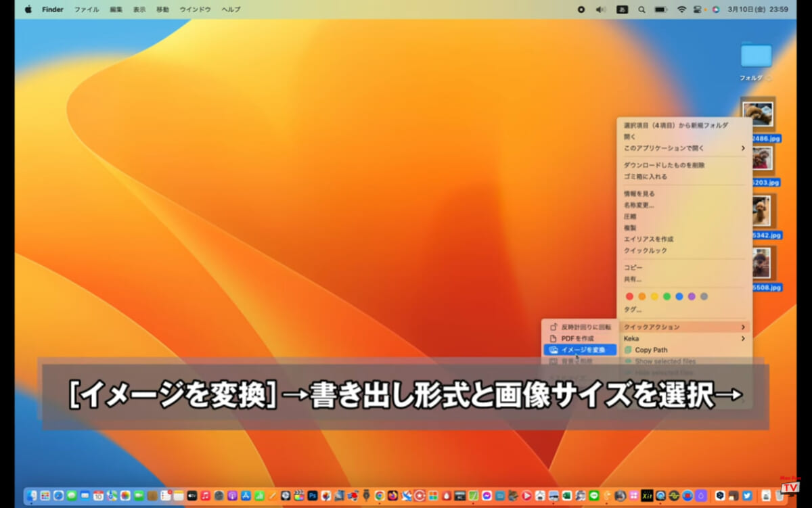The height and width of the screenshot is (508, 812).
Task: Open the Notes app in Dock
Action: 178,496
